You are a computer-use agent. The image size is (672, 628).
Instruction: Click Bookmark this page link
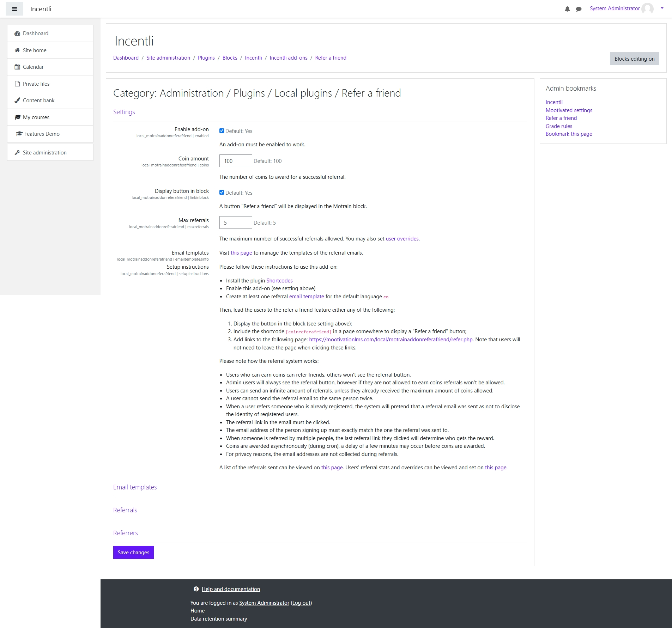569,134
